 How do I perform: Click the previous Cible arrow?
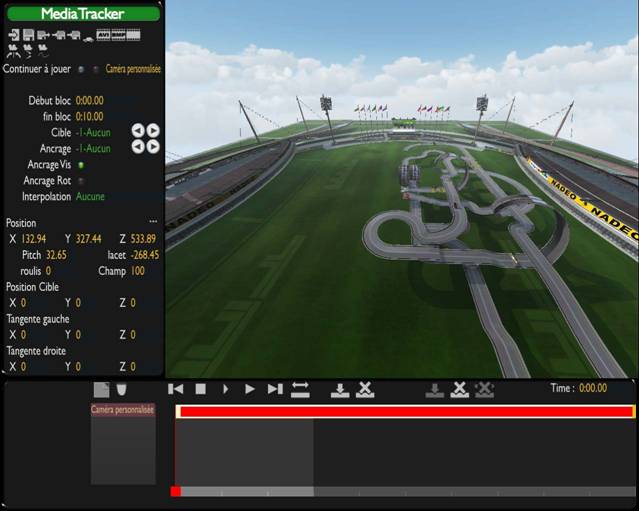pos(138,130)
